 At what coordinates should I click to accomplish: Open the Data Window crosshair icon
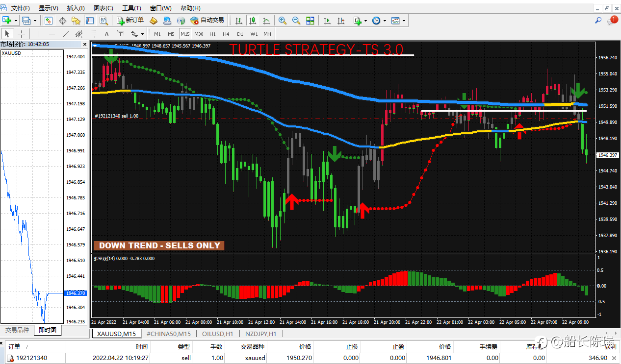pyautogui.click(x=62, y=20)
